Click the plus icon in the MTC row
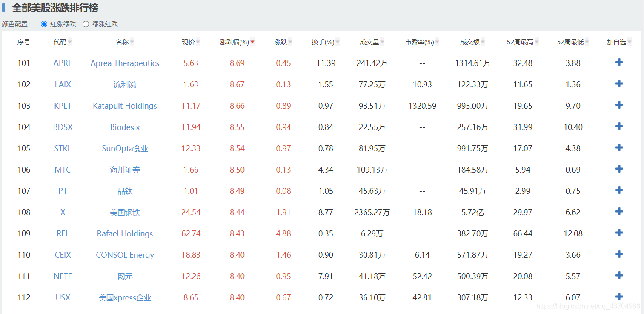Screen dimensions: 644x314 point(619,169)
